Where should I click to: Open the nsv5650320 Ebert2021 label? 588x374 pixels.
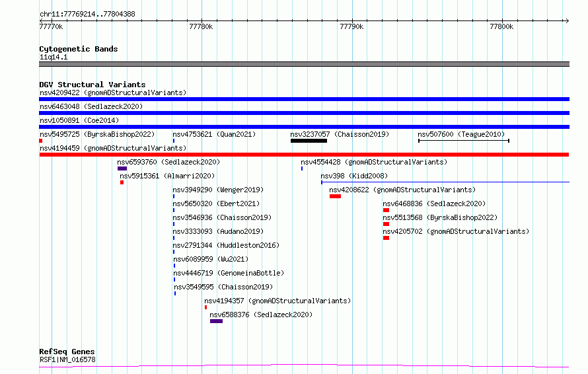click(216, 204)
